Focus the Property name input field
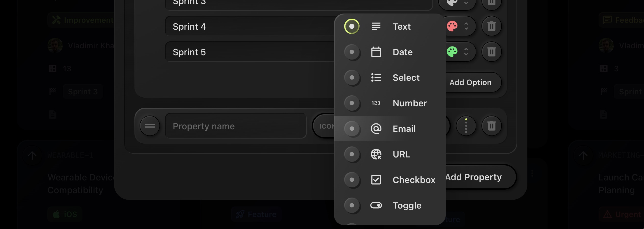644x229 pixels. coord(236,126)
